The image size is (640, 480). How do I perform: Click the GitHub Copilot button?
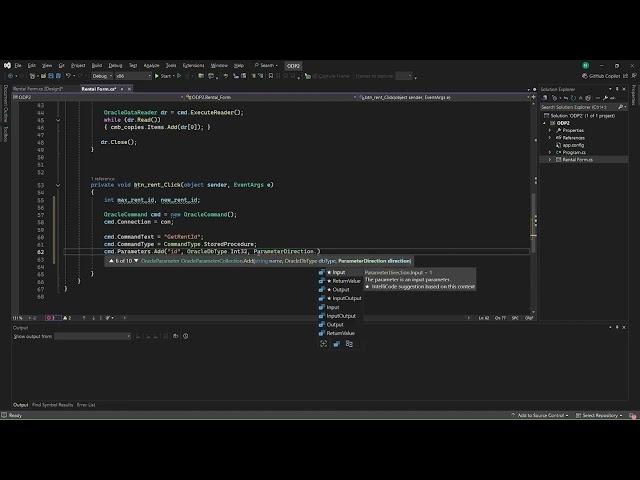pos(601,76)
